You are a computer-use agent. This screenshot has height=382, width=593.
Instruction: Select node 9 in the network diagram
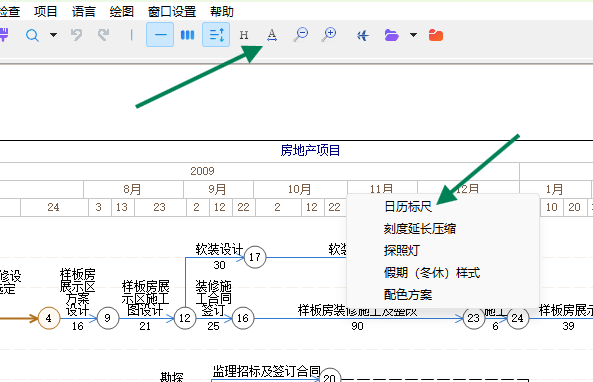(x=108, y=318)
